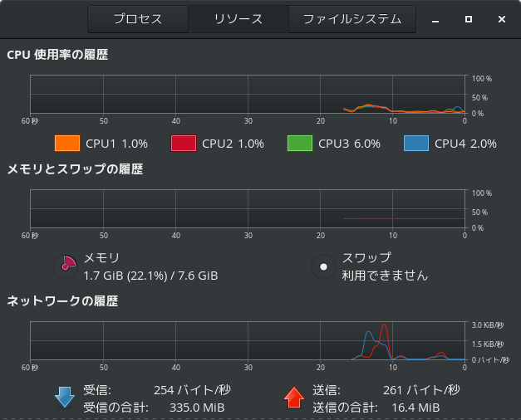
Task: Open the ファイルシステム tab
Action: click(x=351, y=19)
